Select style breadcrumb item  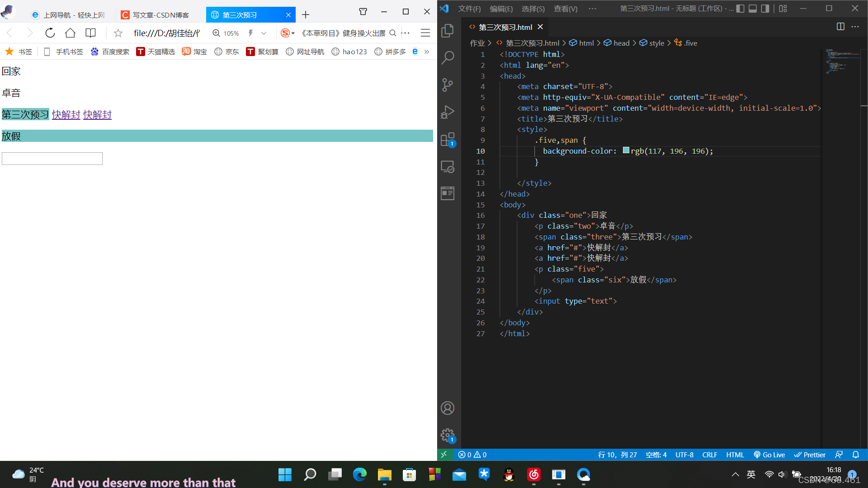(651, 43)
